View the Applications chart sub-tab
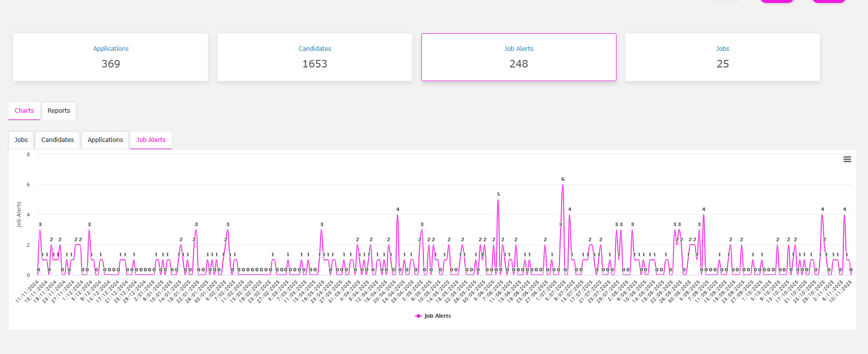Viewport: 868px width, 354px height. pos(105,140)
